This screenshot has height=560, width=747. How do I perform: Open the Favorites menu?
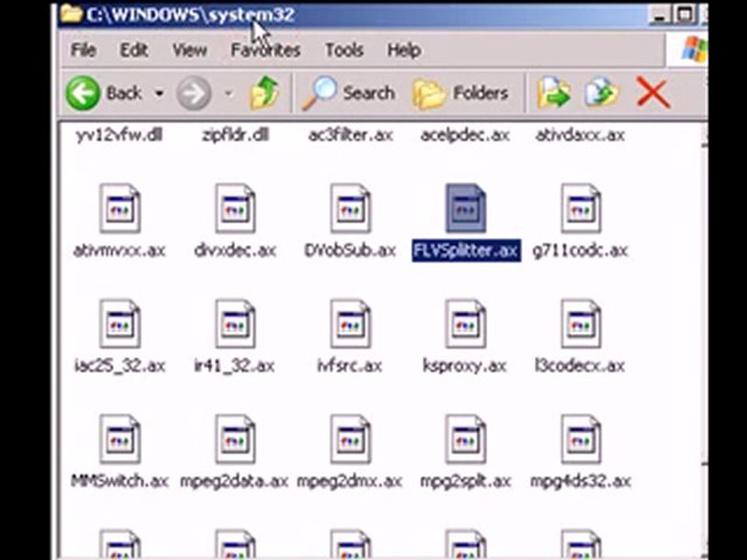point(265,50)
